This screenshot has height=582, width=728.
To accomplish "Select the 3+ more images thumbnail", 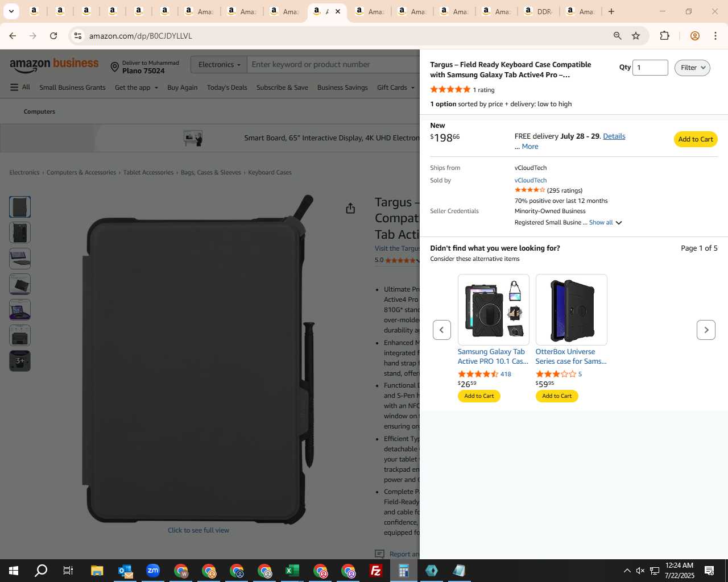I will 20,361.
